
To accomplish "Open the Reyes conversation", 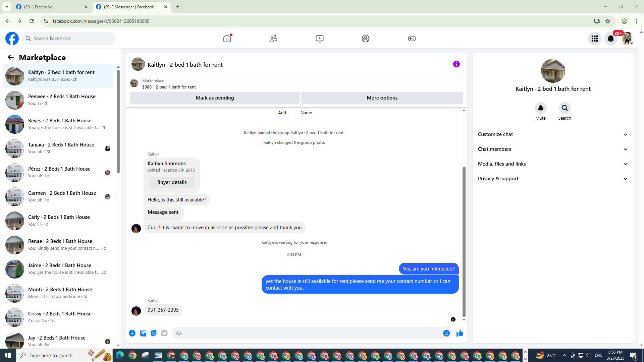I will pos(58,124).
